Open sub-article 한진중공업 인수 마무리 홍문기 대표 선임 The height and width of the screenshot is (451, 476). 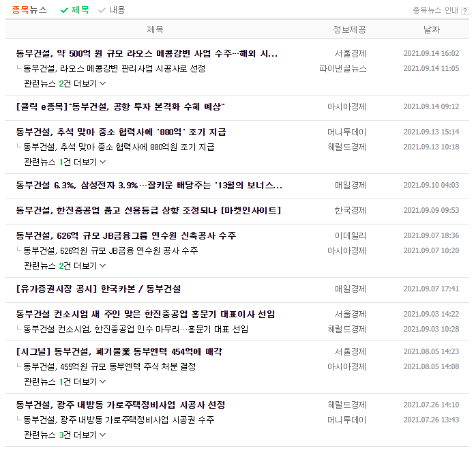[x=136, y=329]
